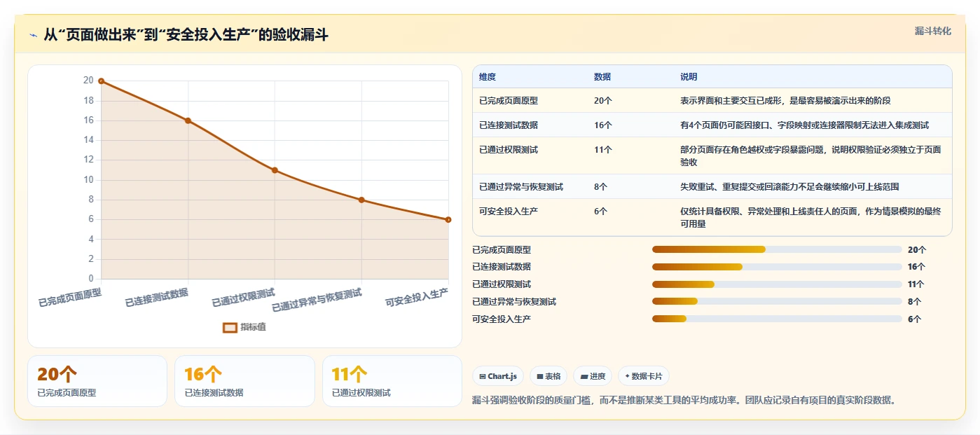Screen dimensions: 980x435
Task: Click description starting 仅统计具备权限
Action: pos(810,217)
